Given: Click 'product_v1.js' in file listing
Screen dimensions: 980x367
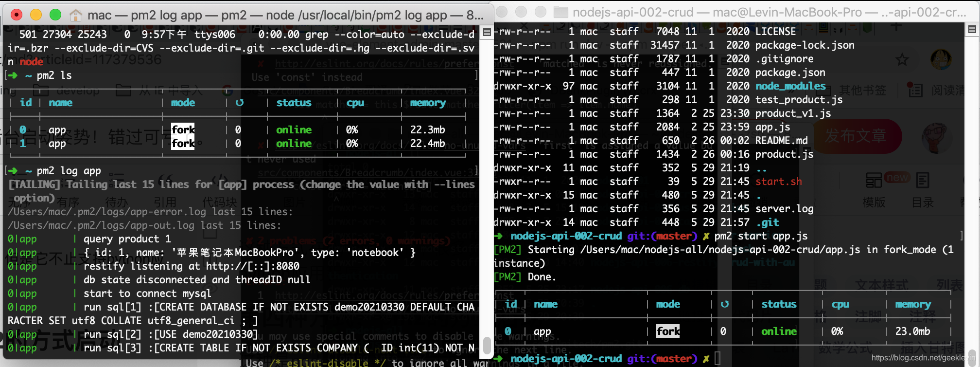Looking at the screenshot, I should tap(793, 113).
